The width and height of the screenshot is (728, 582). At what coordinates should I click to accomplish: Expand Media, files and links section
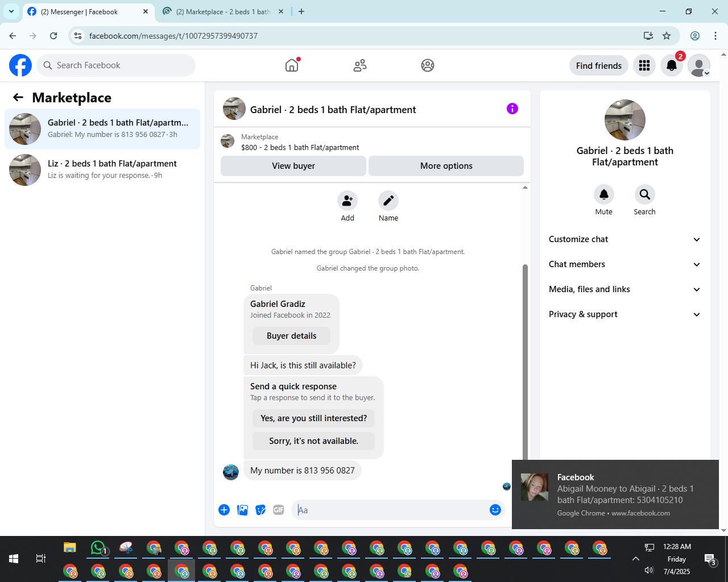(x=625, y=289)
